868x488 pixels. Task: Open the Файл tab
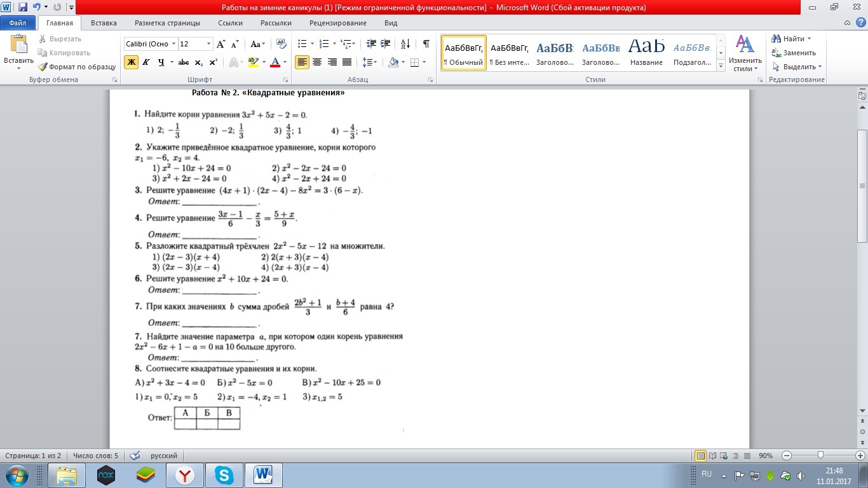(18, 23)
